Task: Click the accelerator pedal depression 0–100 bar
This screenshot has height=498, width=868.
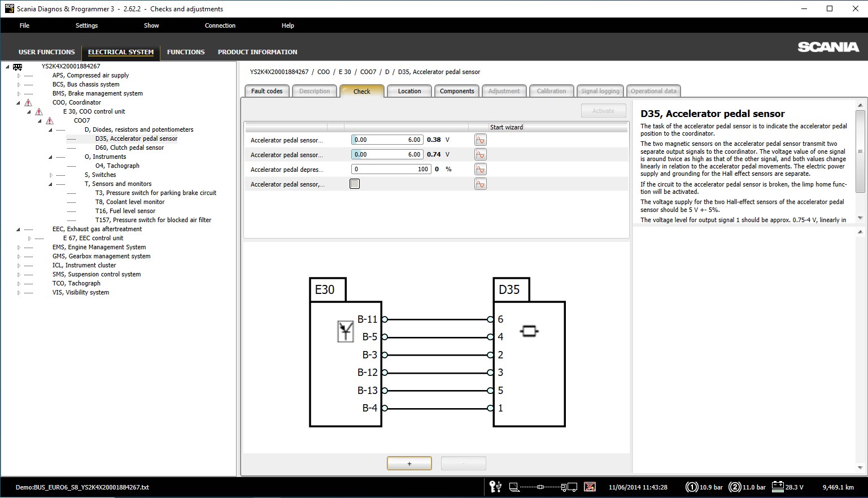Action: (391, 169)
